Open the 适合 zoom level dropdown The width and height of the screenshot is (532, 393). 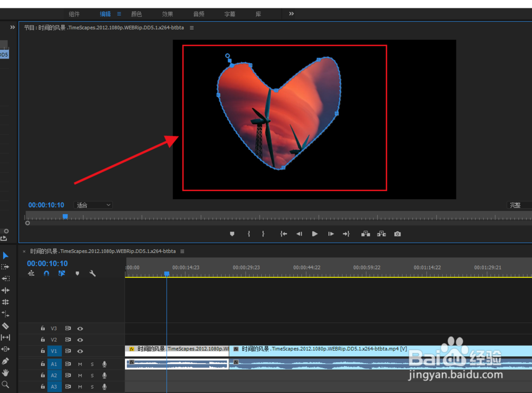click(x=93, y=205)
